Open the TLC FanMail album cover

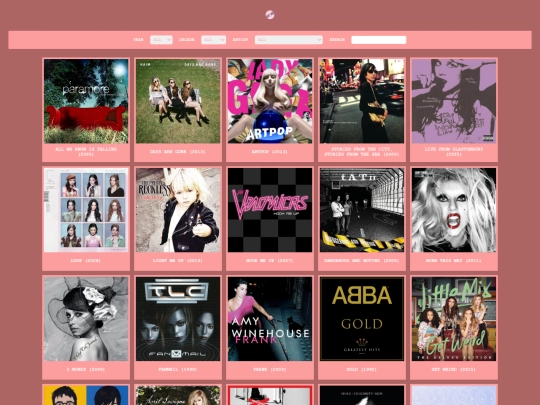[x=178, y=319]
